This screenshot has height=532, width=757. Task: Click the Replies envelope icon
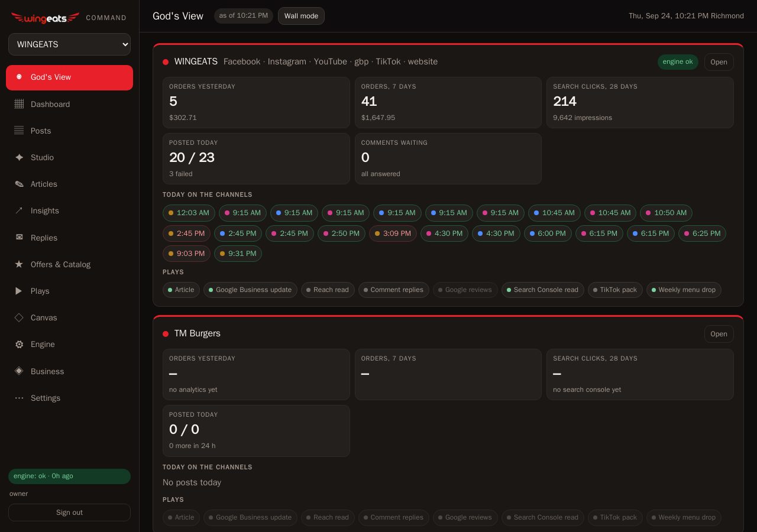(x=19, y=238)
